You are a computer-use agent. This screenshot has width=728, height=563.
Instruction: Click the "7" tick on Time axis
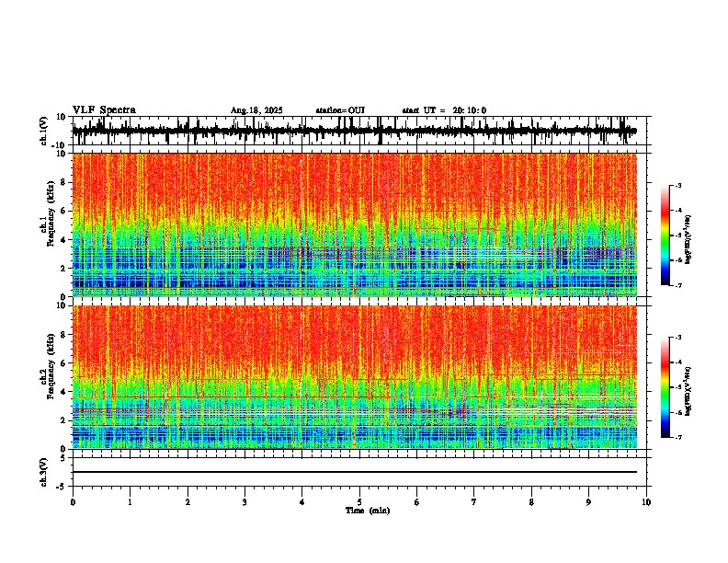tap(474, 502)
